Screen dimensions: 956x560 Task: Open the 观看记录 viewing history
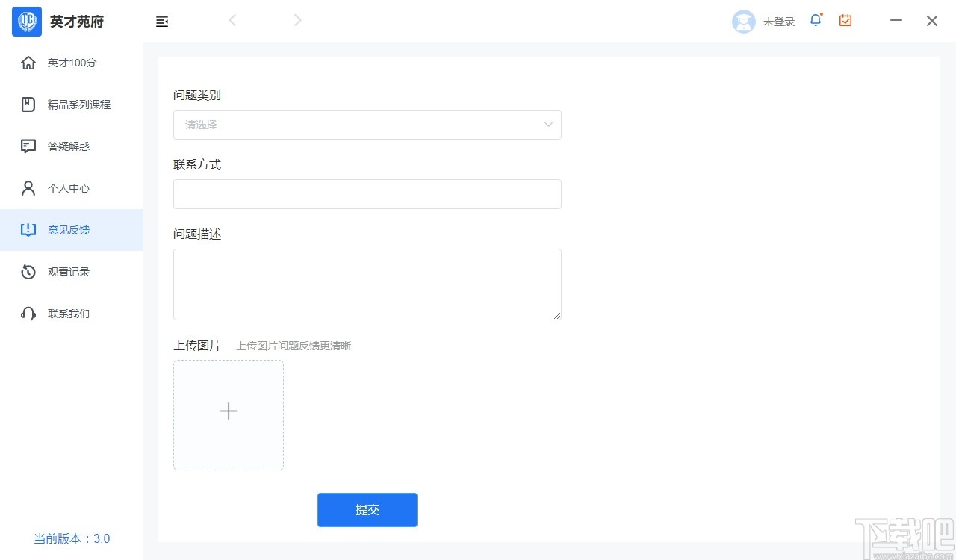pyautogui.click(x=69, y=272)
